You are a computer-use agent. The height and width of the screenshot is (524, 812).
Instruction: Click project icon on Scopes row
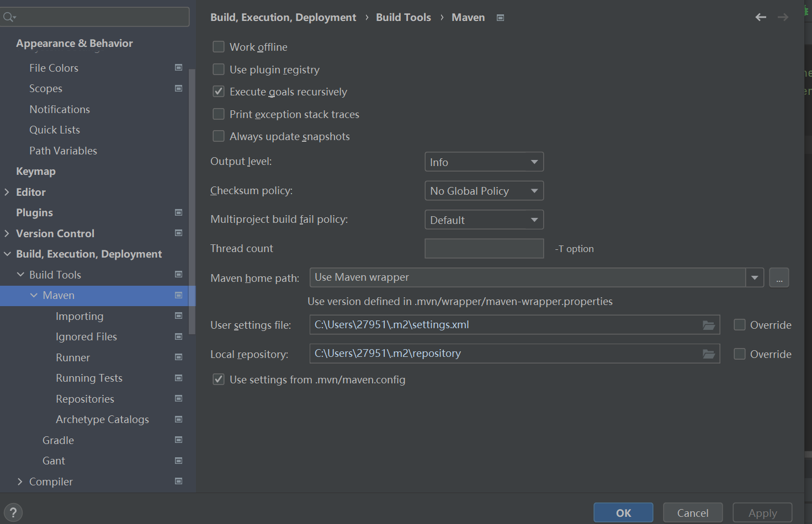tap(178, 88)
